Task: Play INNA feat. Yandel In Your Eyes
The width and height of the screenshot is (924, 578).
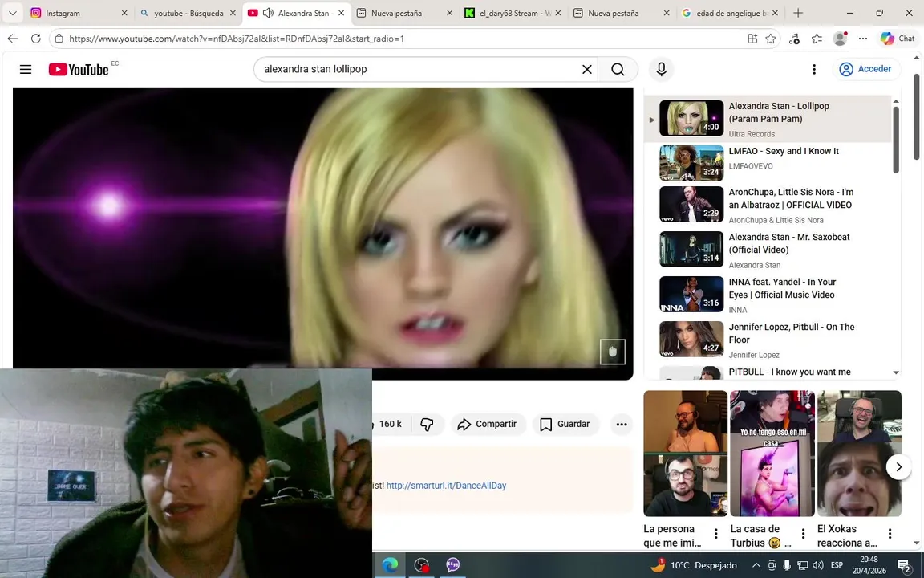Action: point(768,295)
